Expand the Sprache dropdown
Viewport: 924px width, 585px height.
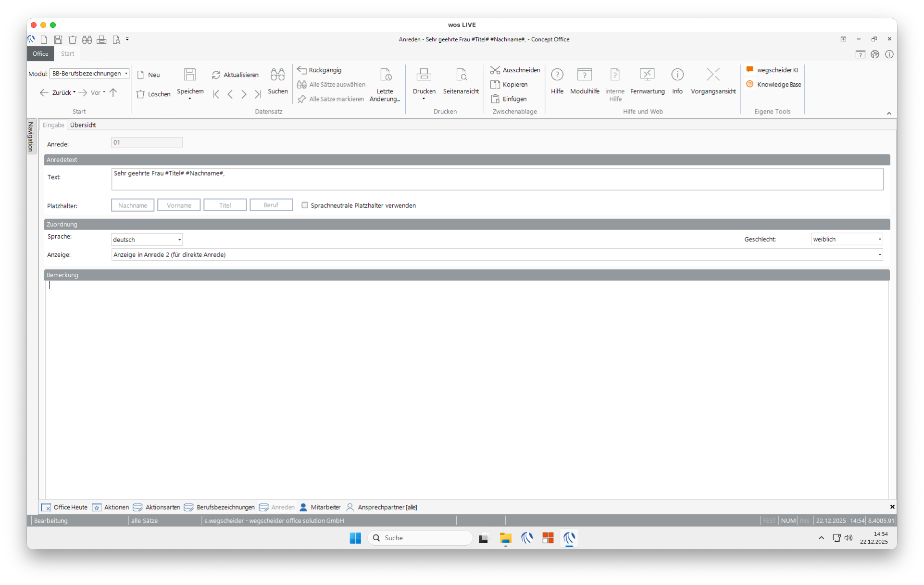click(179, 240)
